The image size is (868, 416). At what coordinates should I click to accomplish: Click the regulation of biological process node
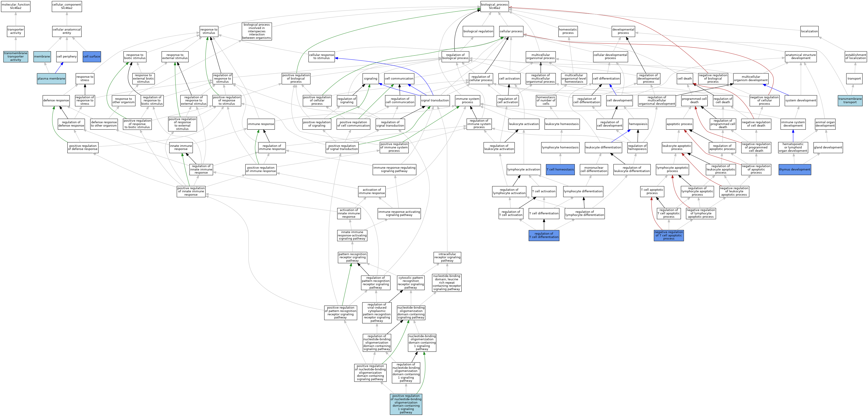455,57
